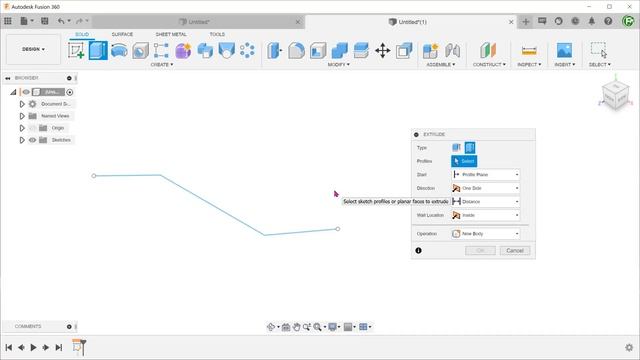Play the timeline

coord(33,347)
